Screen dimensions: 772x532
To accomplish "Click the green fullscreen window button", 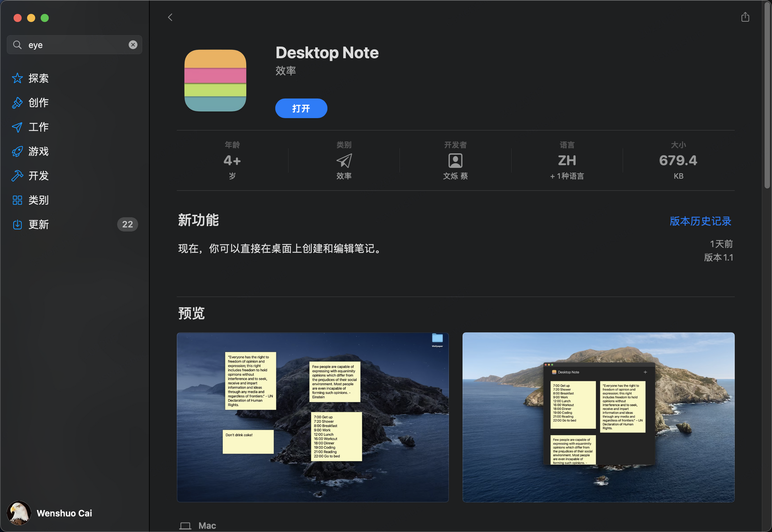I will pyautogui.click(x=45, y=18).
